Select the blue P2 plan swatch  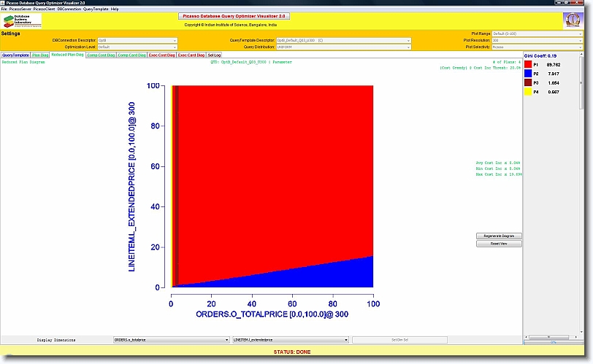(528, 74)
